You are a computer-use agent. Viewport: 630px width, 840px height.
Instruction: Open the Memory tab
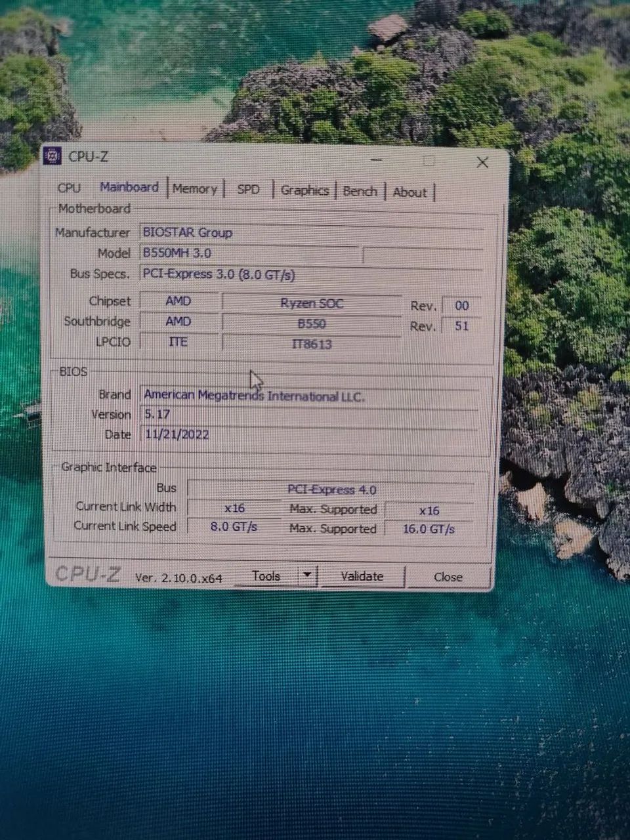point(195,189)
